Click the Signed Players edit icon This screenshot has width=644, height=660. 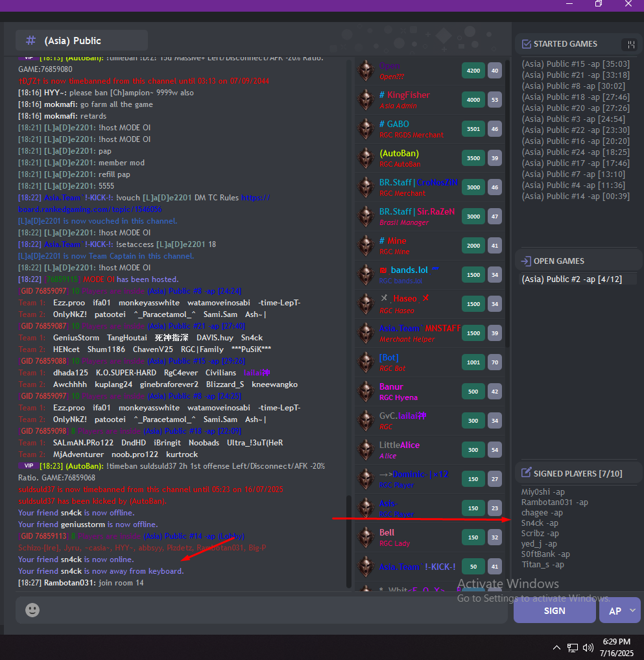click(x=526, y=473)
